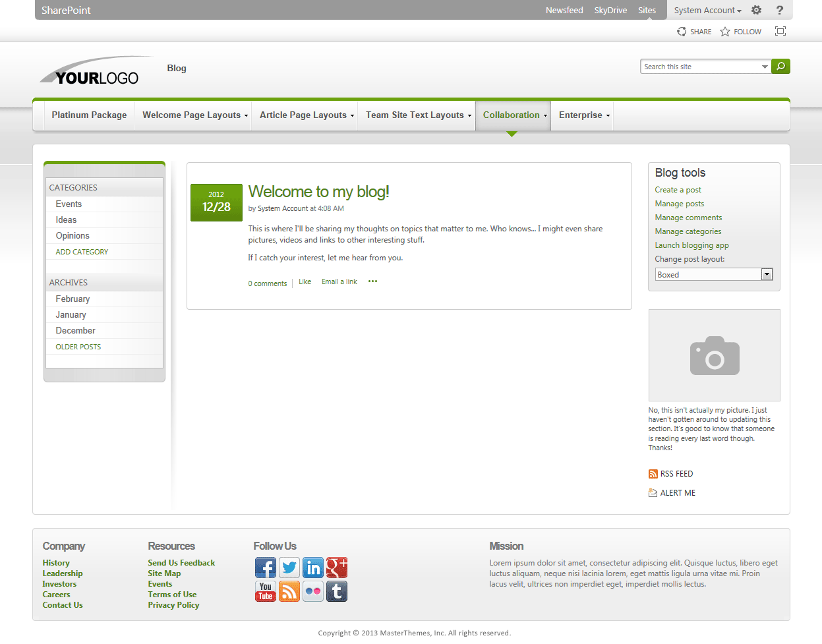Open the Tumblr icon
Image resolution: width=822 pixels, height=644 pixels.
pos(337,591)
